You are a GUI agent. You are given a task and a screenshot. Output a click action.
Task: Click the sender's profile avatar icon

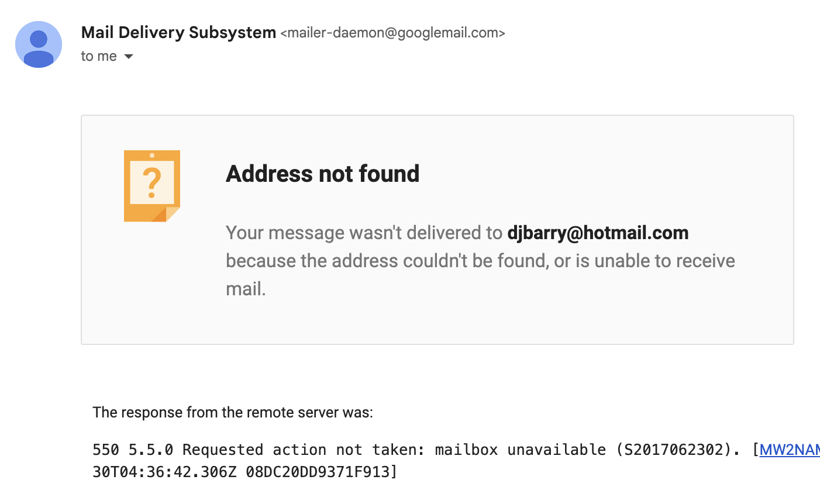(x=39, y=44)
